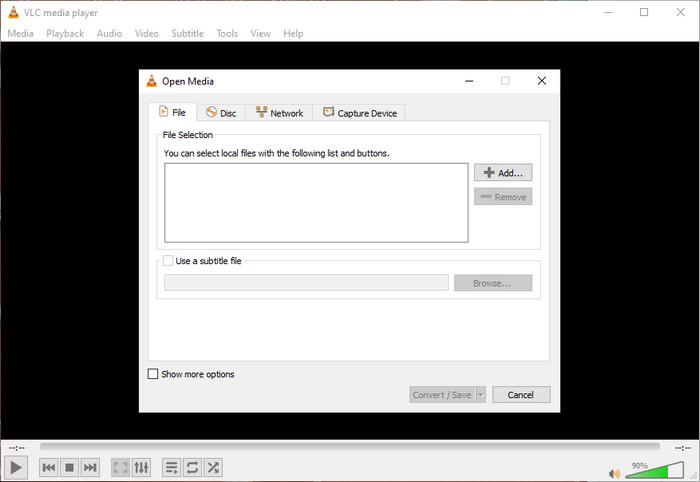Expand the Convert / Save dropdown arrow
The image size is (700, 482).
click(481, 395)
